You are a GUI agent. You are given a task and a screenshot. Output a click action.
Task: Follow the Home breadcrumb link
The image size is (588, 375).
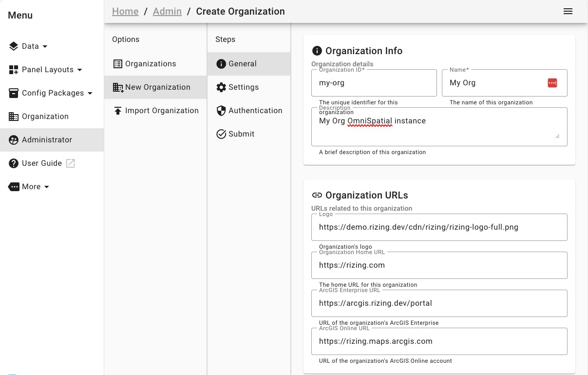coord(125,11)
